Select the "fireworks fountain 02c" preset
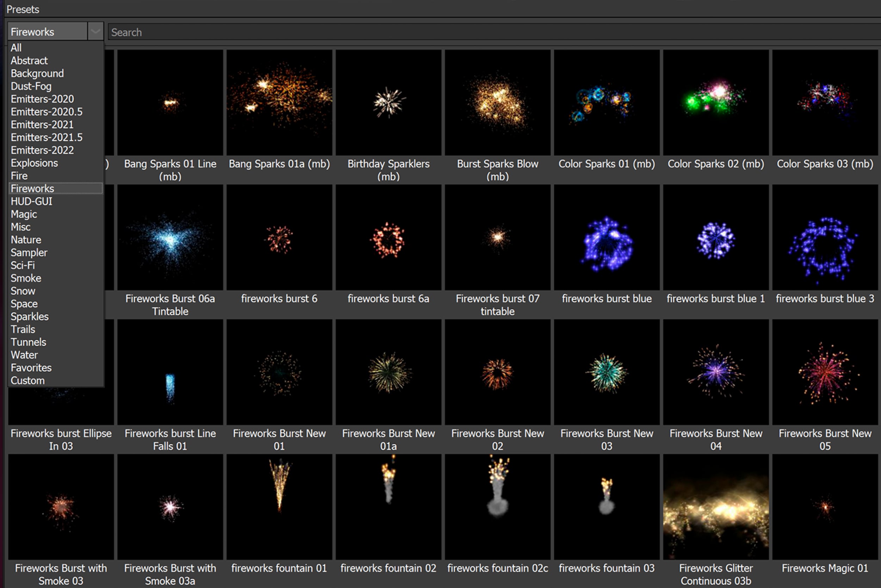Screen dimensions: 881x588 pos(498,507)
